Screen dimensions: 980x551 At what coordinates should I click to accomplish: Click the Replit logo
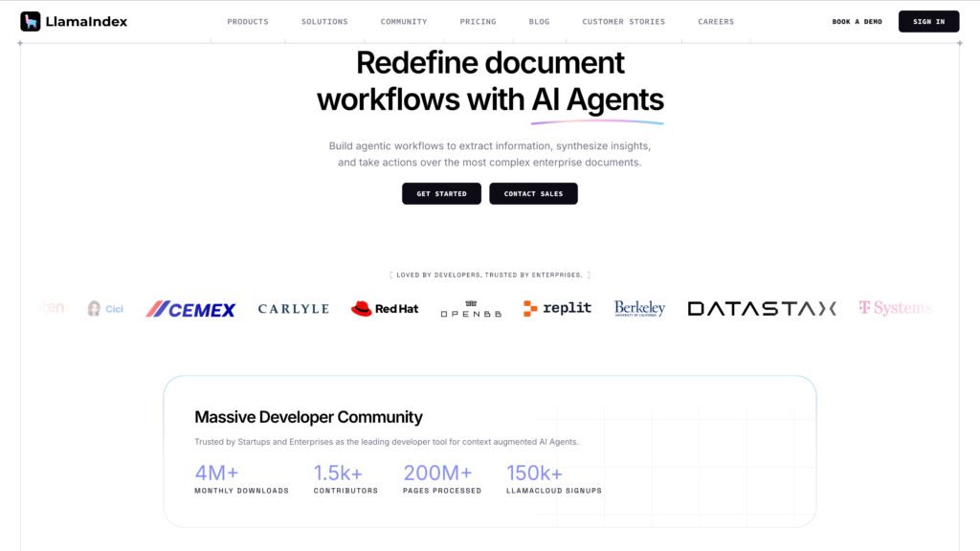[x=557, y=308]
